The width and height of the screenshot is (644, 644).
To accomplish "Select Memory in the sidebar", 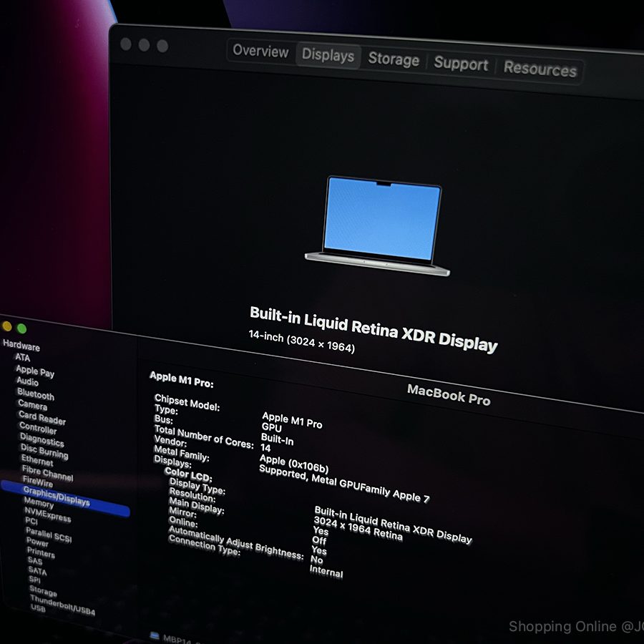I will (39, 502).
